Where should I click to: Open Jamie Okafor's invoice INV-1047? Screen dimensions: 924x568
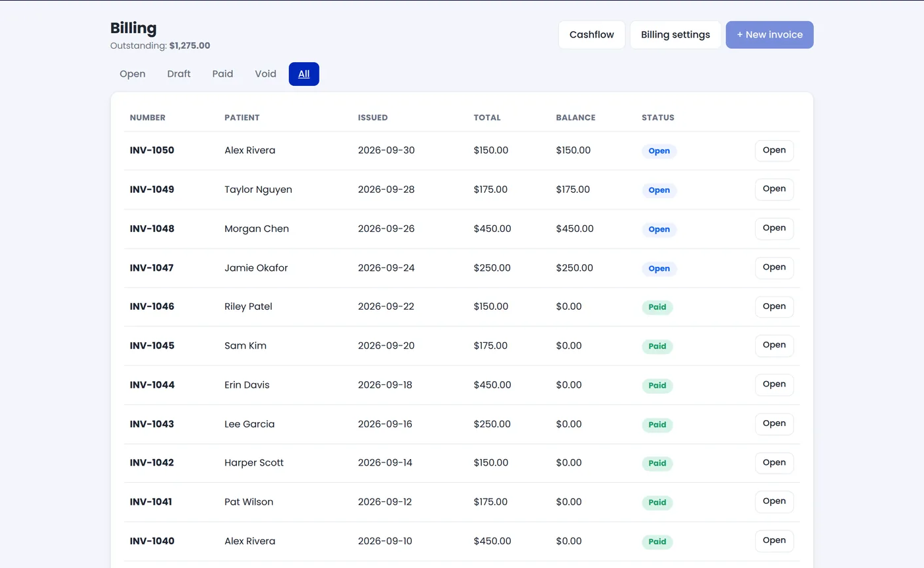tap(774, 267)
